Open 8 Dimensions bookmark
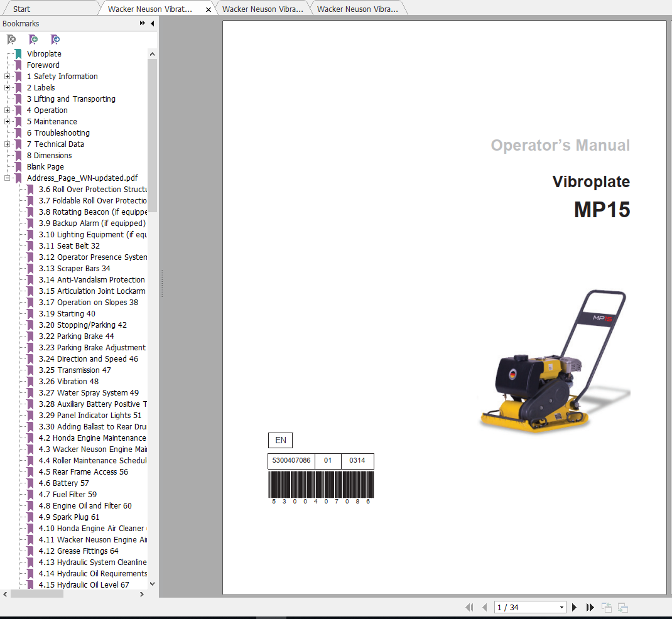The image size is (672, 619). (x=49, y=156)
